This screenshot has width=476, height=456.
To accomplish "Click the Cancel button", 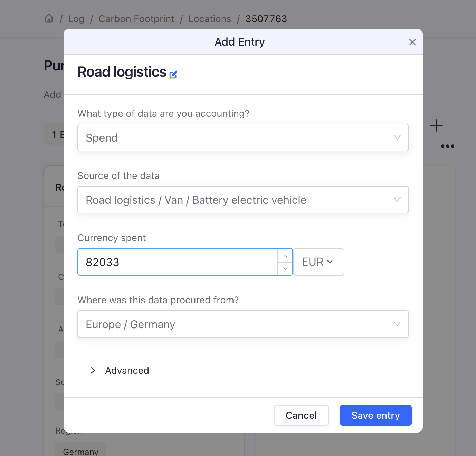I will pos(301,415).
